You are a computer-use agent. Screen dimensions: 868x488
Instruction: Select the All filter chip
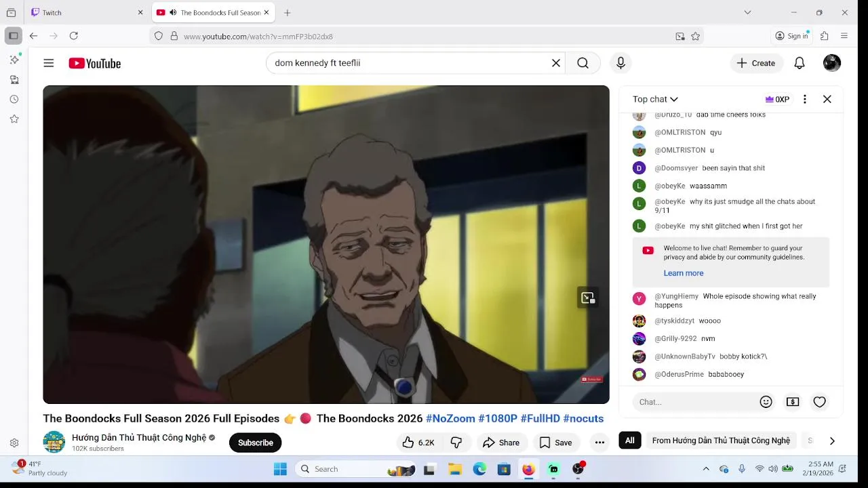630,441
